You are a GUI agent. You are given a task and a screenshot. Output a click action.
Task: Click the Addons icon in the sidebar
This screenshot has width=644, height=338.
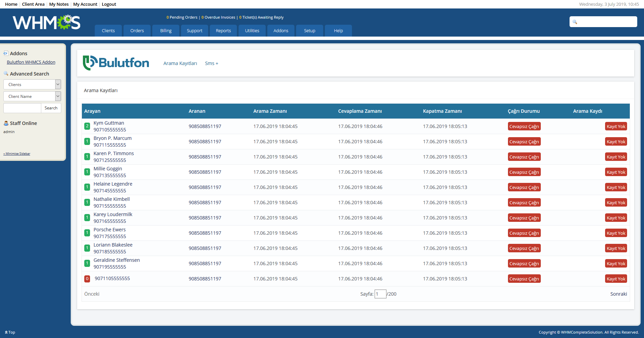6,53
